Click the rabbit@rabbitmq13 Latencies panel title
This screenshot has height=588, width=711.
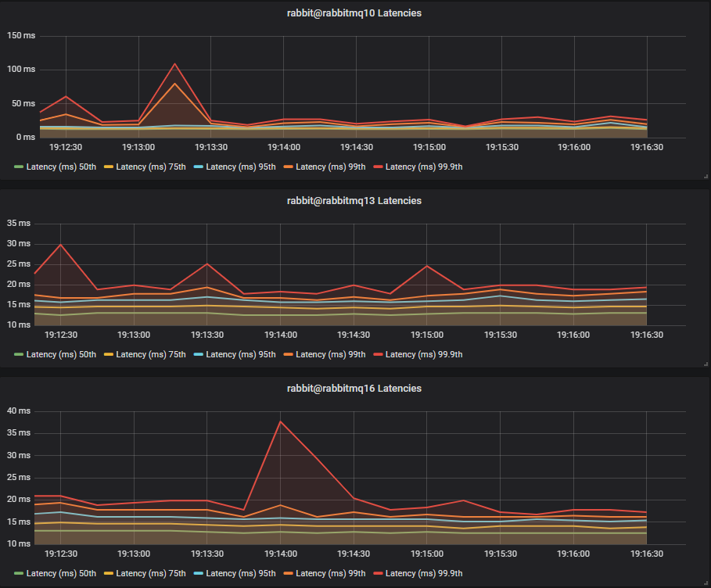(354, 200)
